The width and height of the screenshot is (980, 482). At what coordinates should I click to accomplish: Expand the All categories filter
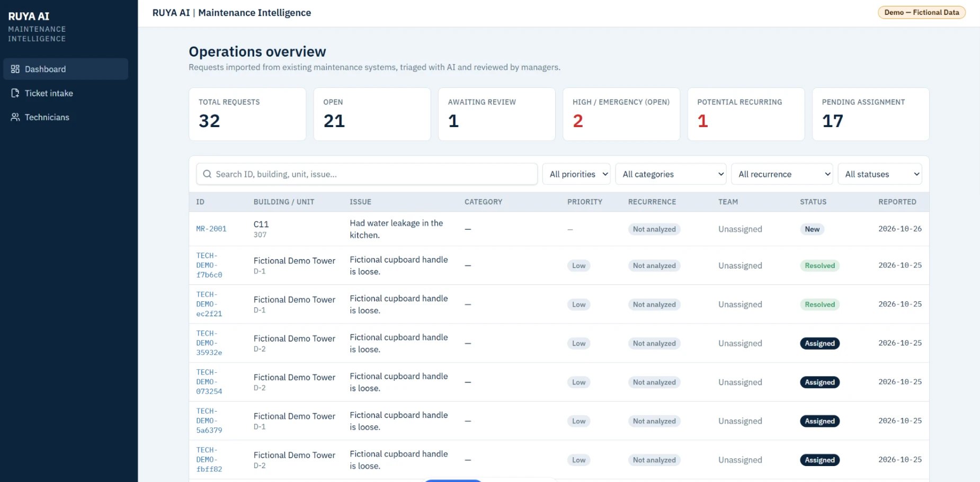(670, 174)
